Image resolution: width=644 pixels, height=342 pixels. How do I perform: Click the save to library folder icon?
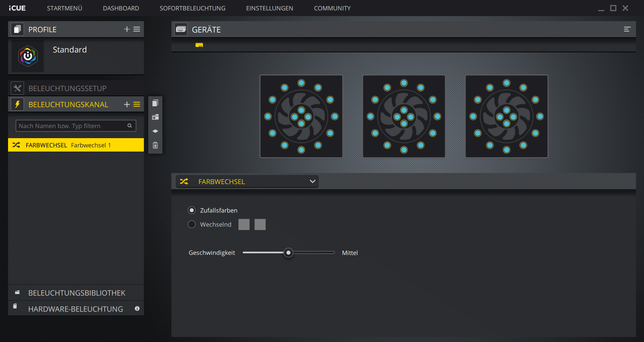coord(155,117)
